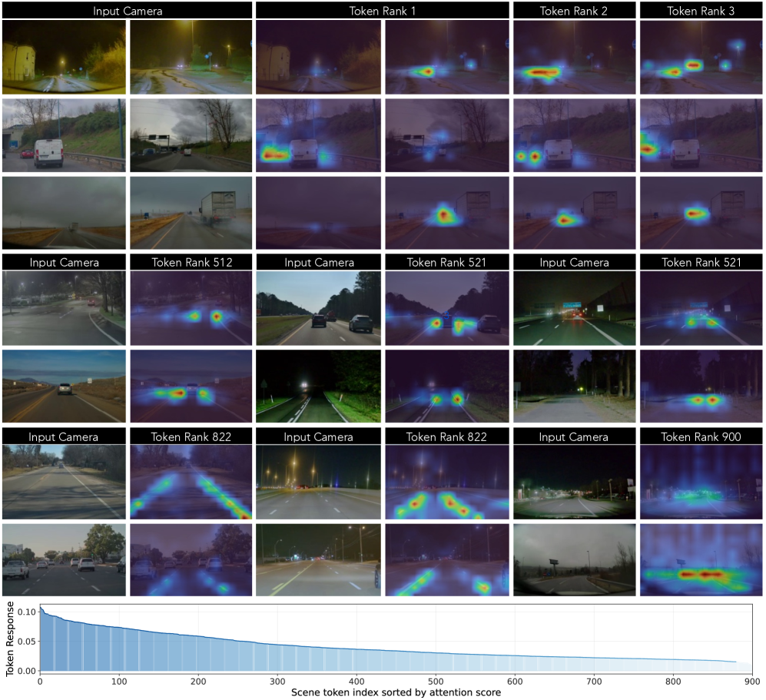Viewport: 766px width, 700px height.
Task: Click the 500 x-axis tick label
Action: [x=436, y=682]
